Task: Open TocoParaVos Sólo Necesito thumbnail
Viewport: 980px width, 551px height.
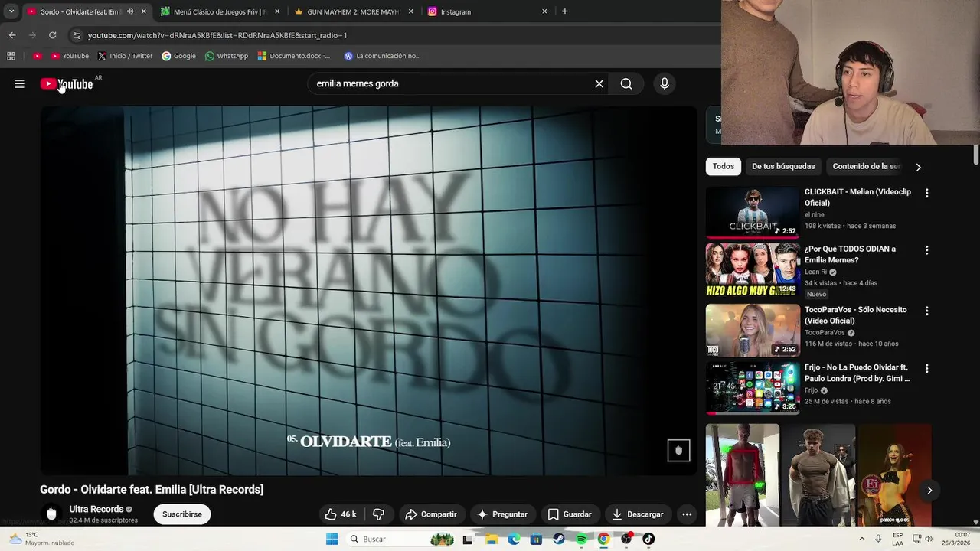Action: coord(753,331)
